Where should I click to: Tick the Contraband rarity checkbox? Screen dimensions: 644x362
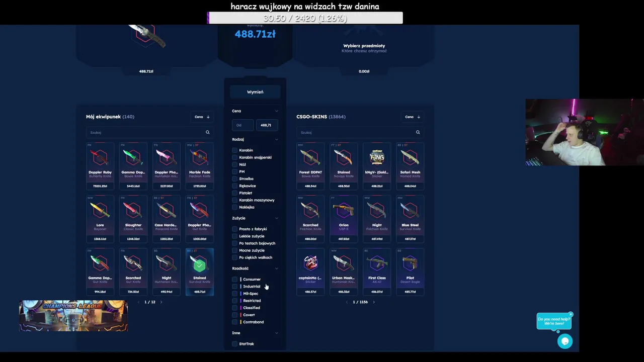pyautogui.click(x=234, y=322)
